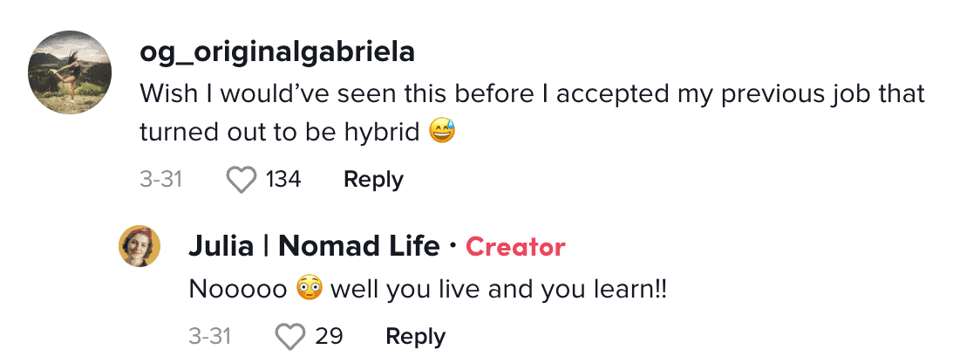Click the 3-31 date under gabriela's comment
The height and width of the screenshot is (363, 980).
160,181
